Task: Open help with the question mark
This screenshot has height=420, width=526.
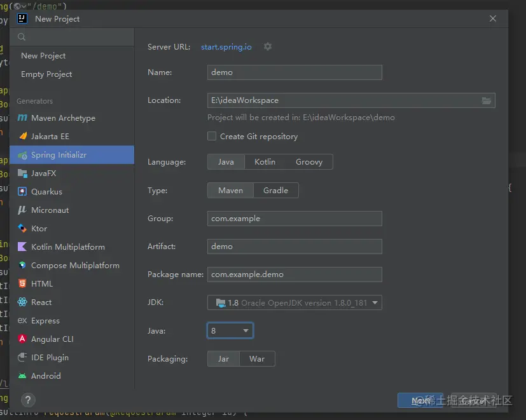Action: [x=28, y=400]
